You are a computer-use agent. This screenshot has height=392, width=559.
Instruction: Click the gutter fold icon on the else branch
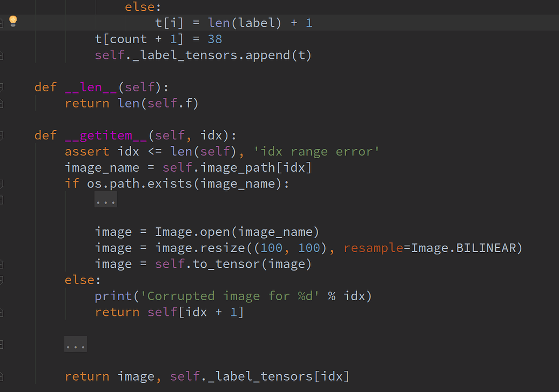(3, 280)
